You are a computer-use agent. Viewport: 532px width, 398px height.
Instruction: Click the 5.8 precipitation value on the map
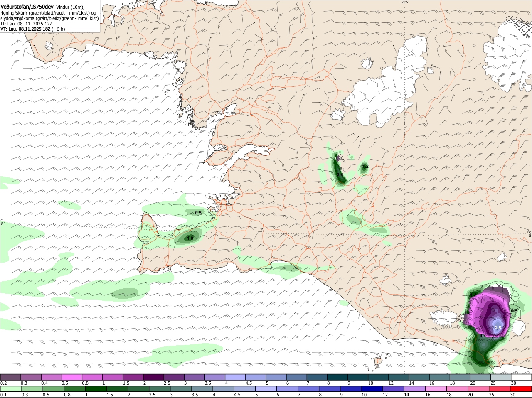click(498, 327)
